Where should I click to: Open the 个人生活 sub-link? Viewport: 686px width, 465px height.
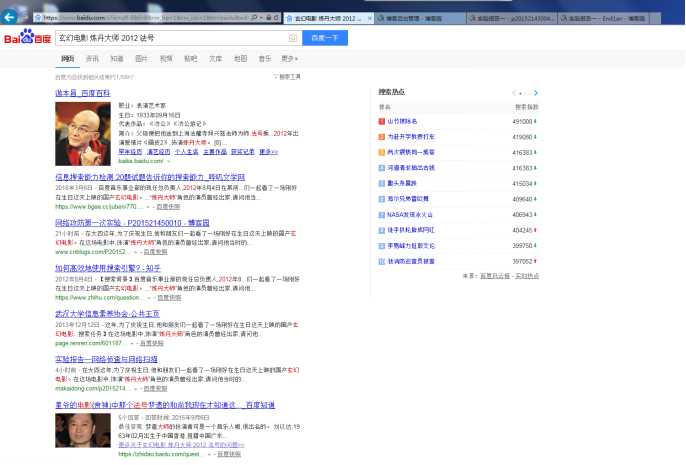186,152
